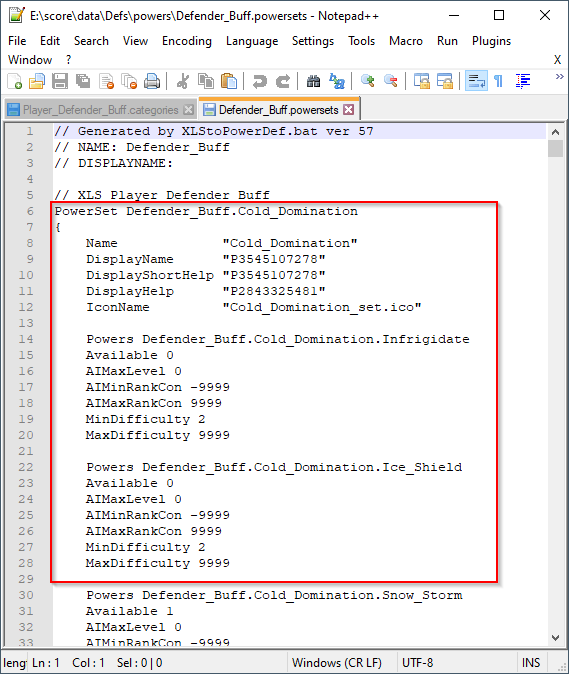Click the New file toolbar icon
The height and width of the screenshot is (674, 569).
click(x=15, y=81)
